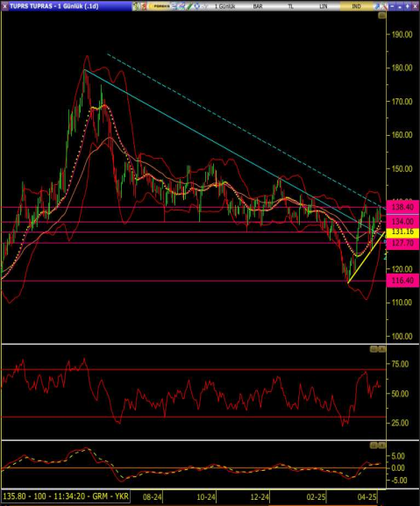Click the 135.80 quote status bar
Screen dimensions: 420x506
coord(66,496)
